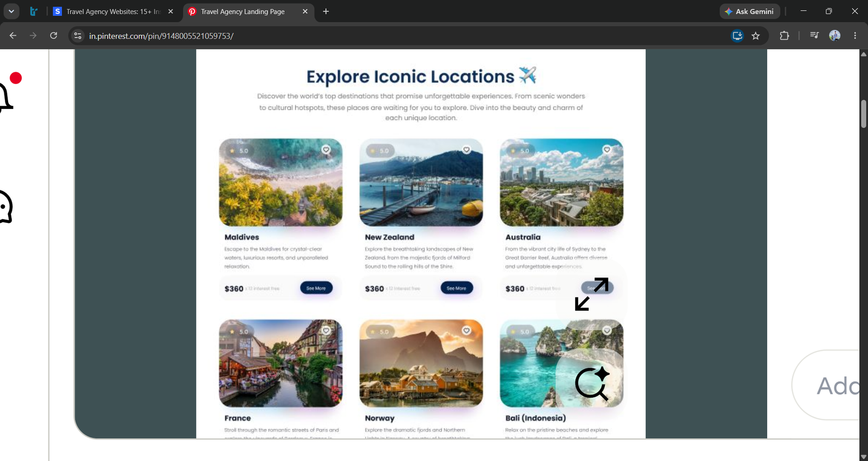This screenshot has height=461, width=868.
Task: Click the browser back arrow
Action: tap(13, 36)
